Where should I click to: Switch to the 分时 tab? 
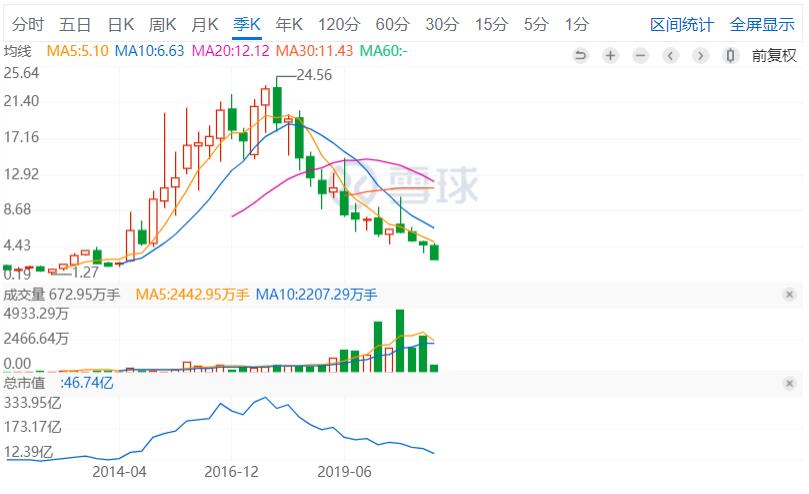28,24
